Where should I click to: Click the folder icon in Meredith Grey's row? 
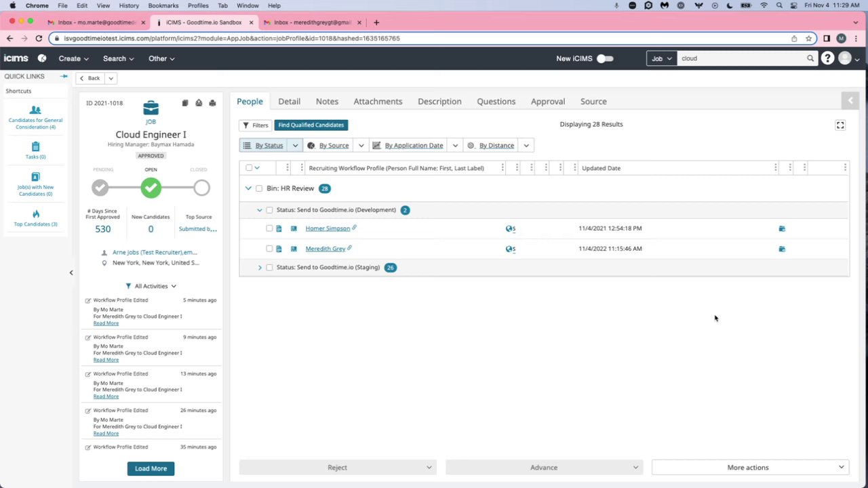[x=782, y=249]
